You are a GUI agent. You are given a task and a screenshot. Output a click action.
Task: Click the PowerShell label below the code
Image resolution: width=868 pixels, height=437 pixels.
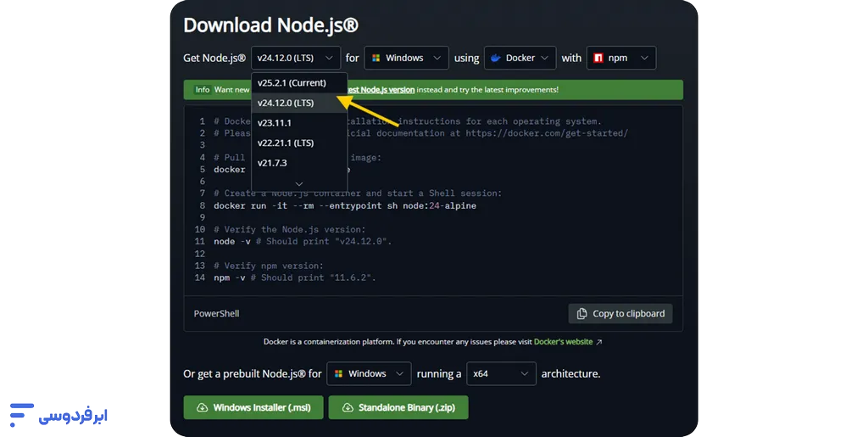(216, 313)
